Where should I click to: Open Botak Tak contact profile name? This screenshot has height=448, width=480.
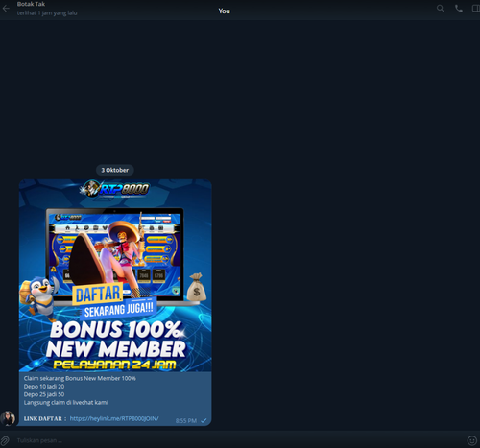click(x=31, y=4)
